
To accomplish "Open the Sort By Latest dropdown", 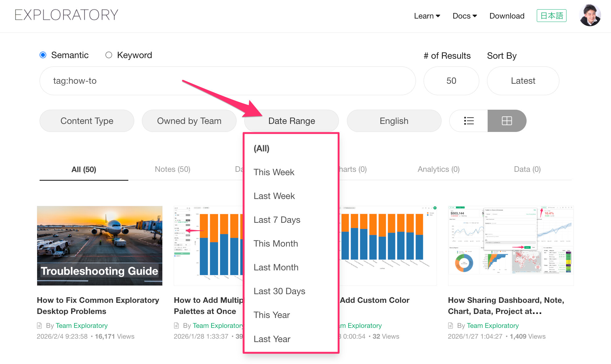I will [523, 81].
